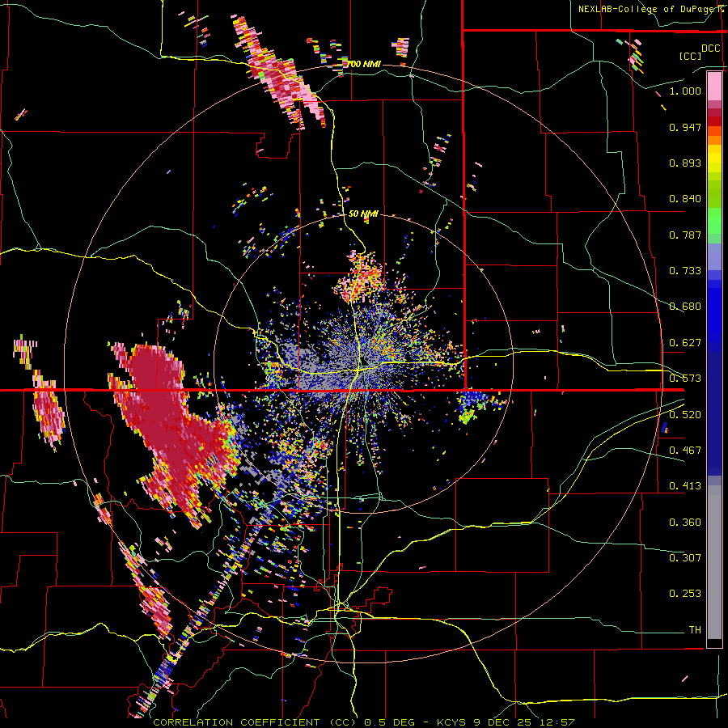Select the 0.253 legend value
Viewport: 728px width, 728px height.
[685, 594]
